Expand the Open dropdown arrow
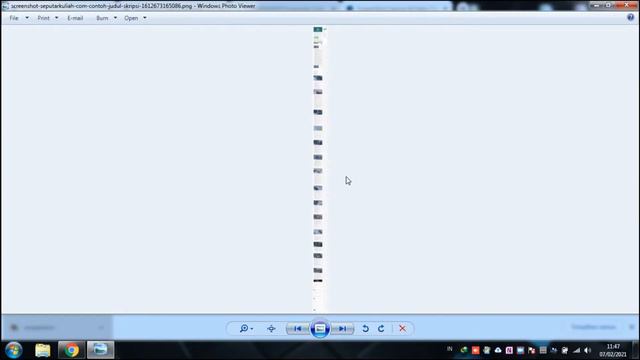 point(145,18)
